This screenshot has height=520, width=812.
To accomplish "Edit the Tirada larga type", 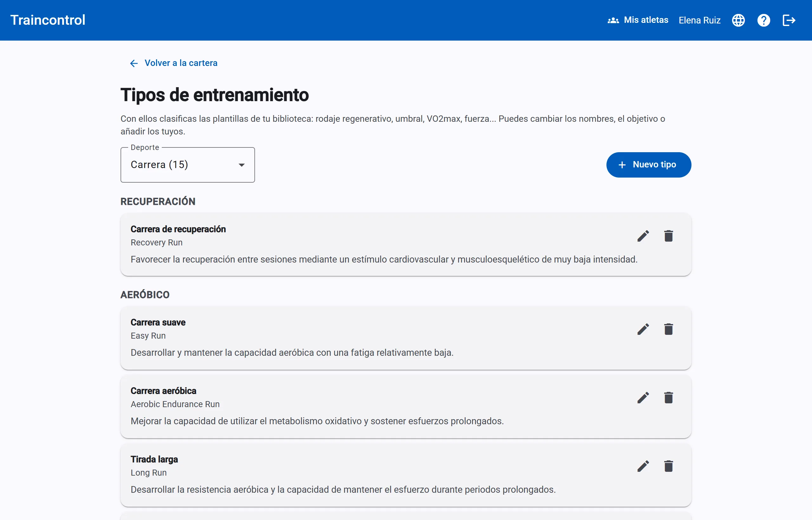I will [x=643, y=466].
